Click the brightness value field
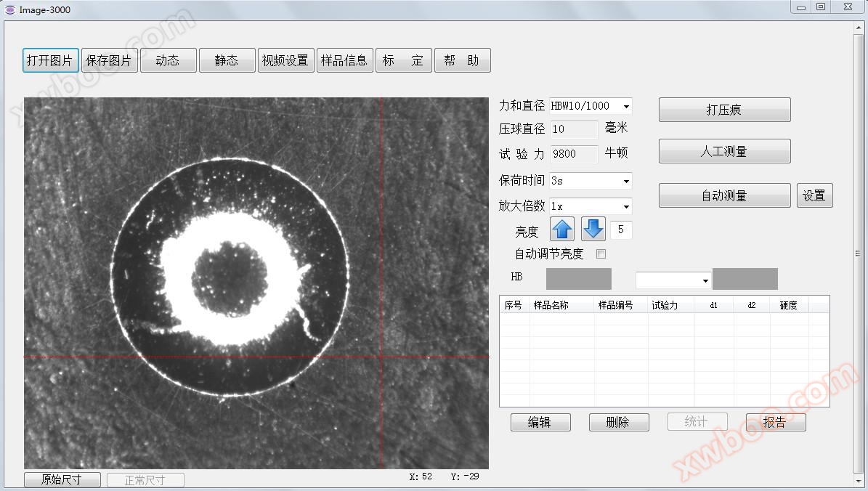868x491 pixels. [621, 230]
